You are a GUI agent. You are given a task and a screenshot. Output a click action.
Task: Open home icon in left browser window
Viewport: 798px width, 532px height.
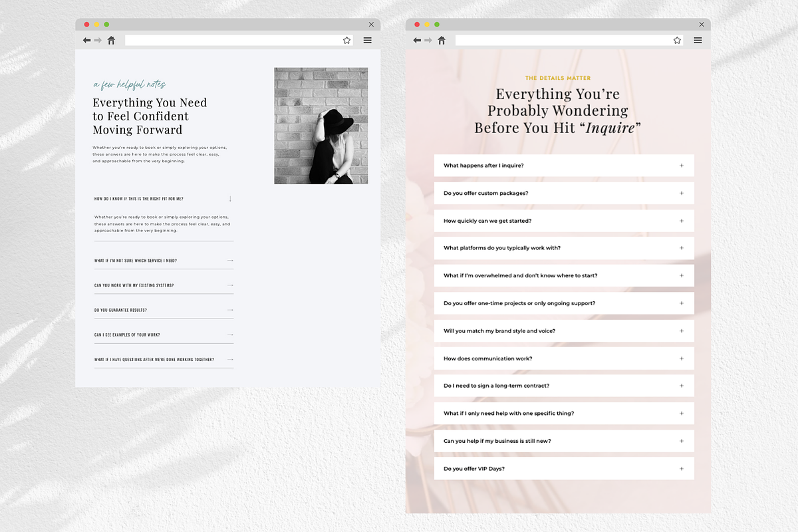[x=111, y=41]
